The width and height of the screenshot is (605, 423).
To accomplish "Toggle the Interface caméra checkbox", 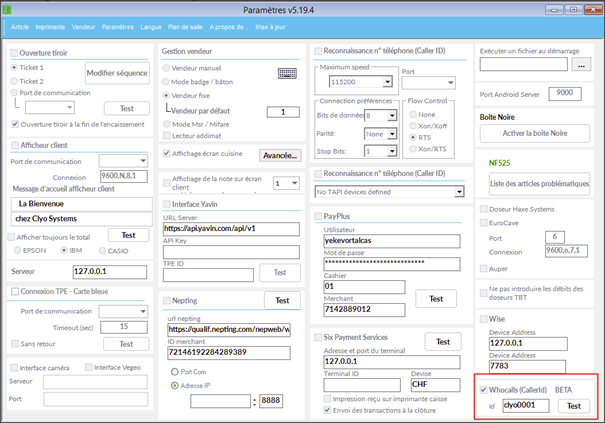I will click(14, 367).
